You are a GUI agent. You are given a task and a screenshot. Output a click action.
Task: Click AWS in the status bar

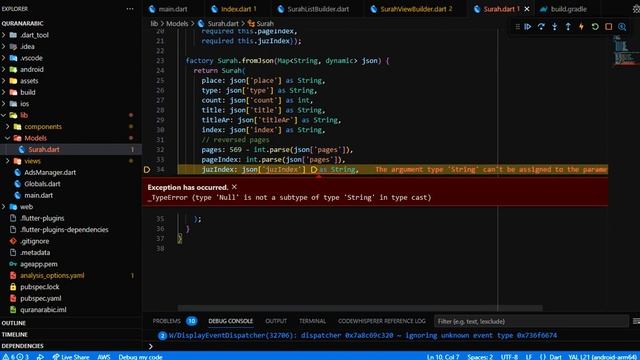point(104,356)
